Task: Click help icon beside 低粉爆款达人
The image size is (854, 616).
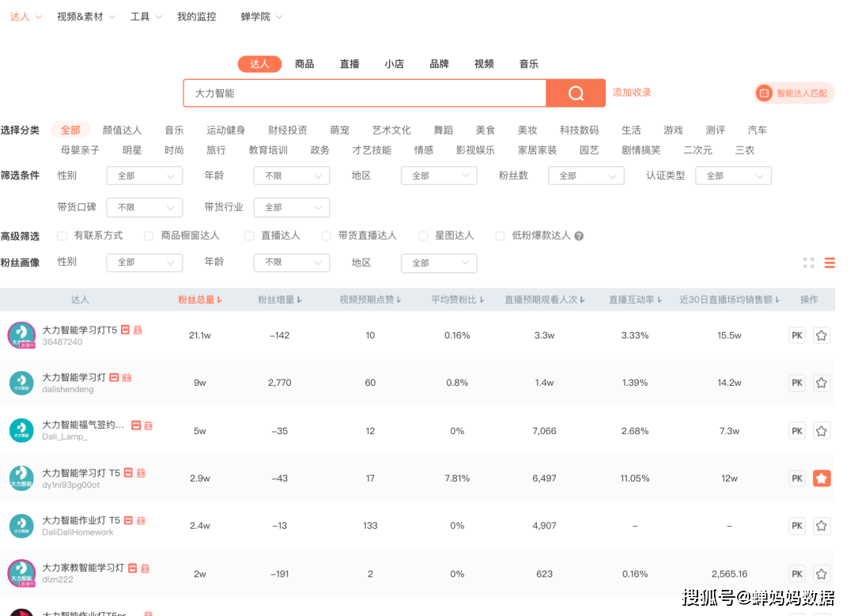Action: pyautogui.click(x=579, y=236)
